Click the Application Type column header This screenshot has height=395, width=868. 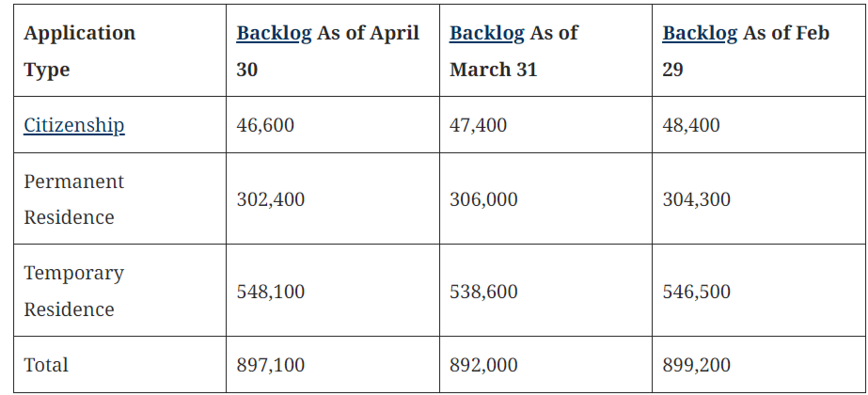[x=80, y=51]
